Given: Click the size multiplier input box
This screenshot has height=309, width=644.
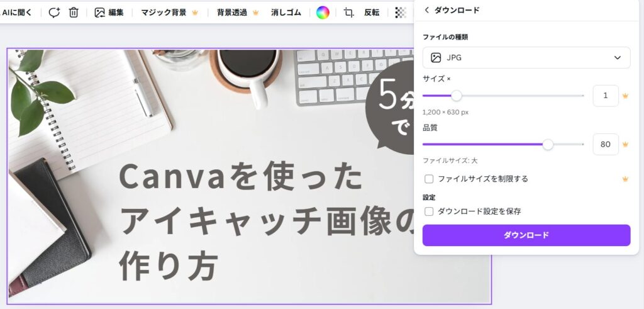Looking at the screenshot, I should point(606,96).
